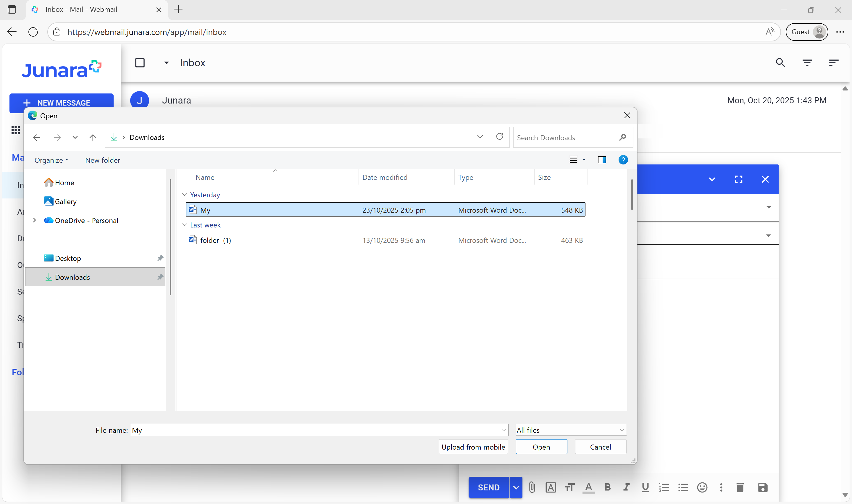Collapse the Last week group
852x504 pixels.
pyautogui.click(x=184, y=225)
